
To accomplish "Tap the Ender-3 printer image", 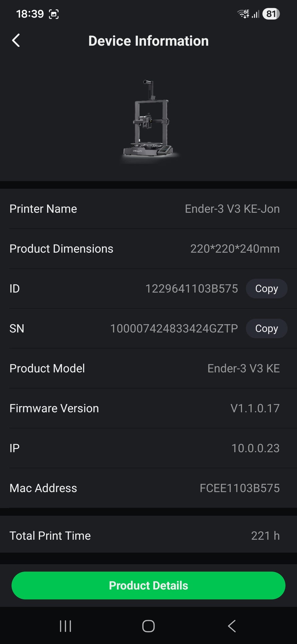I will (149, 121).
